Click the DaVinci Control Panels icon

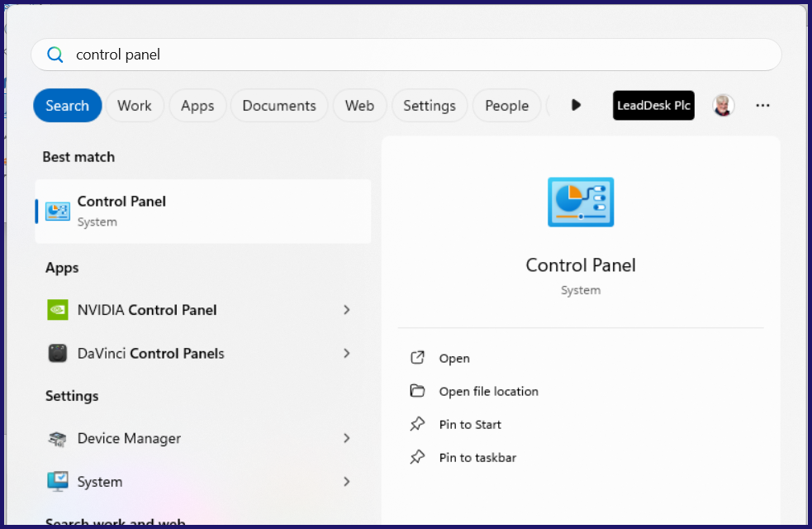point(58,354)
